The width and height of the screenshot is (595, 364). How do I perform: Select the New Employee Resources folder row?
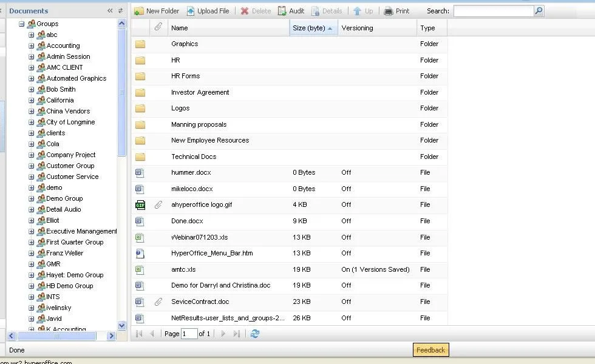click(289, 140)
